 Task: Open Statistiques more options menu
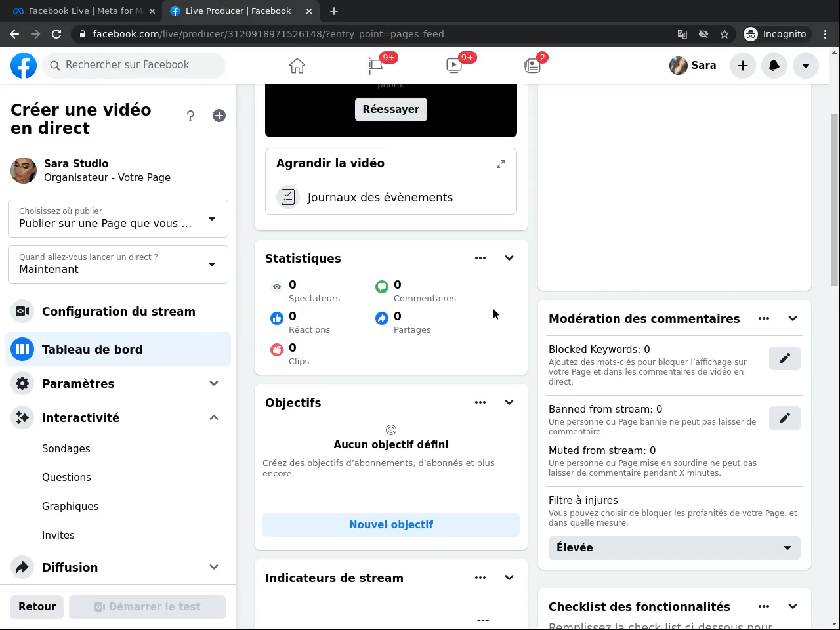[x=480, y=258]
